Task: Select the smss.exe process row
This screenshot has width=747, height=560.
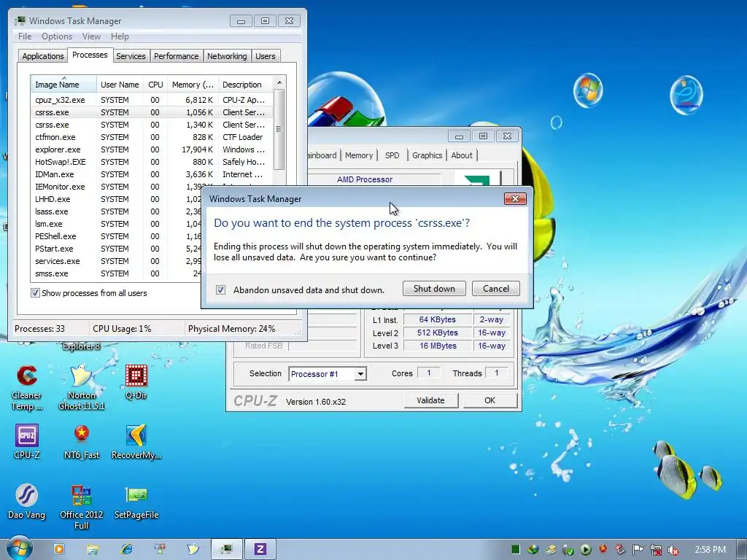Action: [x=116, y=273]
